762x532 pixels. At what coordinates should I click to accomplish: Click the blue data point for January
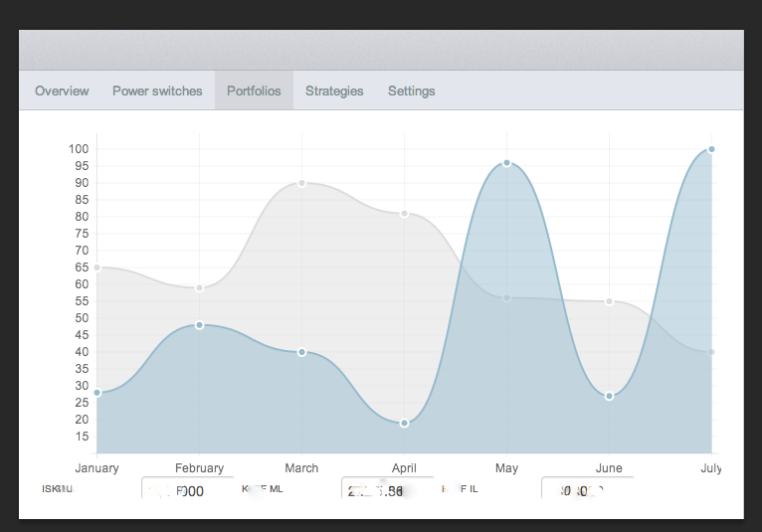pos(96,393)
